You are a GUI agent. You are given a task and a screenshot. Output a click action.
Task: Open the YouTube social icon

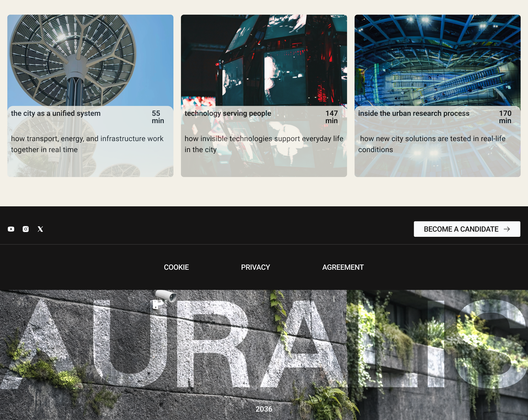point(11,229)
